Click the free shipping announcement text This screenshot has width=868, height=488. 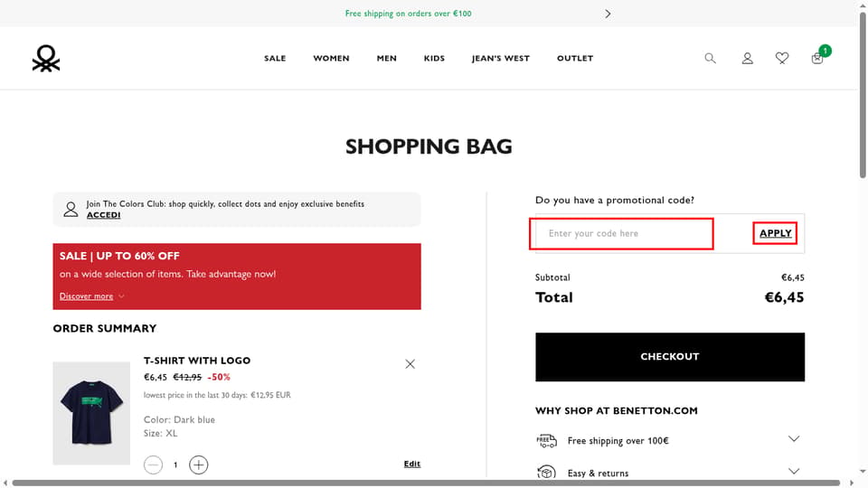click(408, 14)
